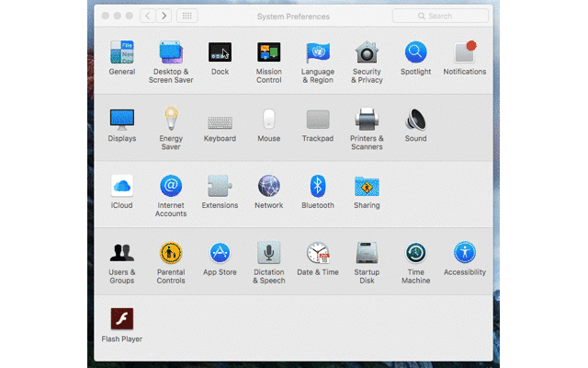The height and width of the screenshot is (368, 588).
Task: Open Flash Player preferences
Action: tap(122, 319)
